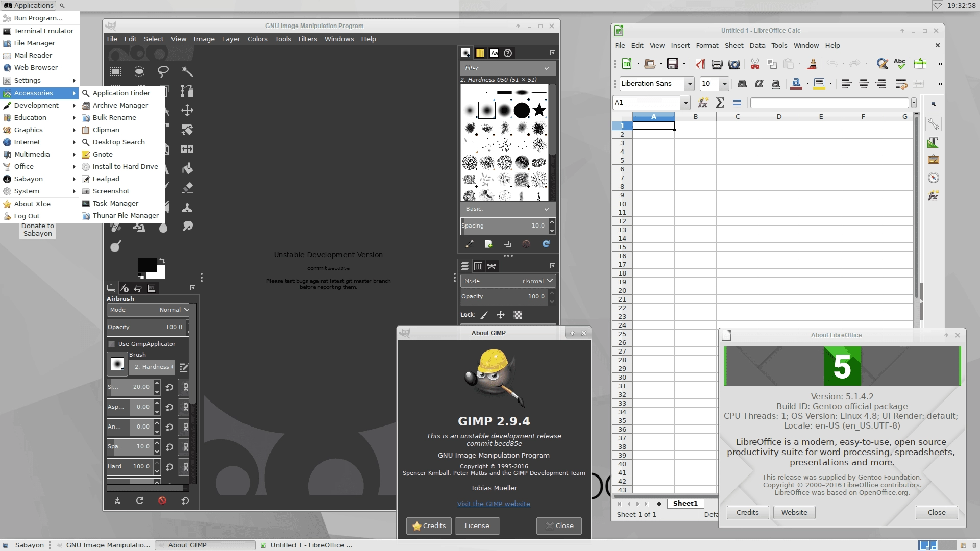This screenshot has width=980, height=551.
Task: Click Export as PDF icon in Calc
Action: [700, 64]
